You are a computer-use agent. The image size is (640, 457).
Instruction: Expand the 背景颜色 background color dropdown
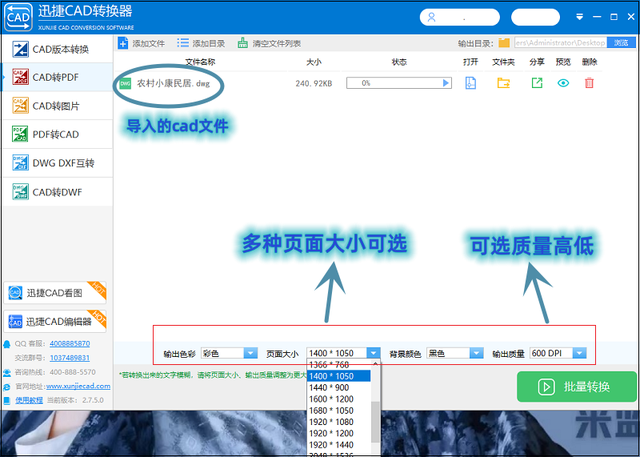476,353
